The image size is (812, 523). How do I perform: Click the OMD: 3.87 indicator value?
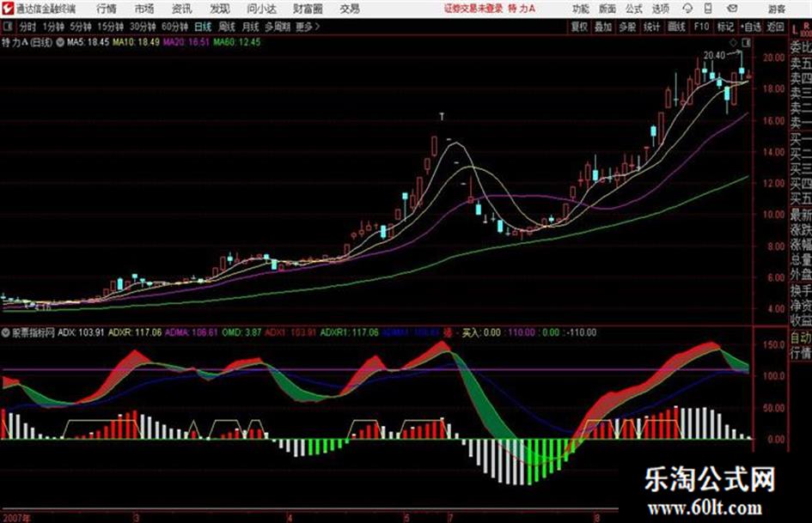pyautogui.click(x=241, y=332)
